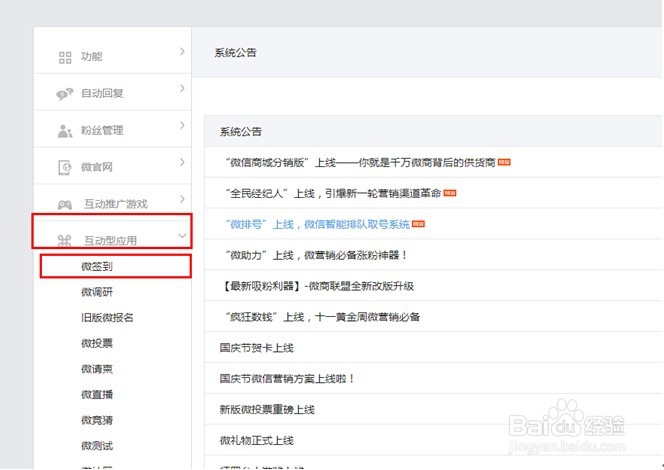Open the 国庆节微信营销方案上线啦 announcement

[287, 379]
